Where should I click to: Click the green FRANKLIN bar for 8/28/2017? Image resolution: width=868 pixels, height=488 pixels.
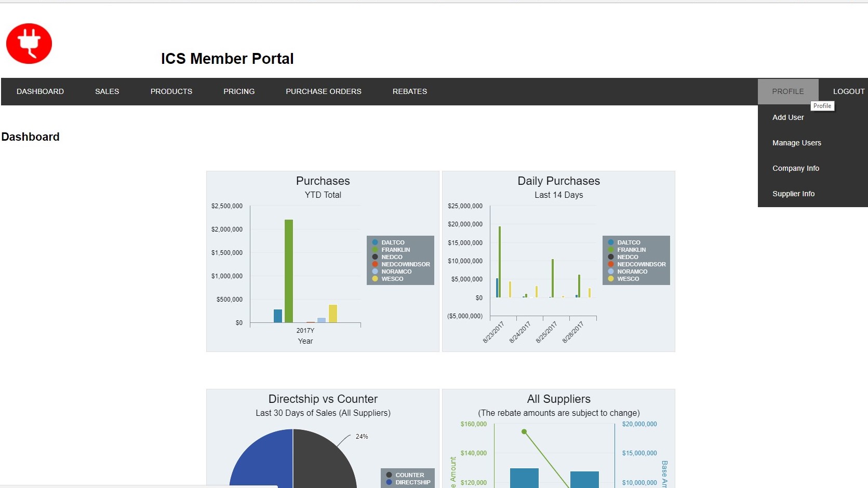(579, 286)
